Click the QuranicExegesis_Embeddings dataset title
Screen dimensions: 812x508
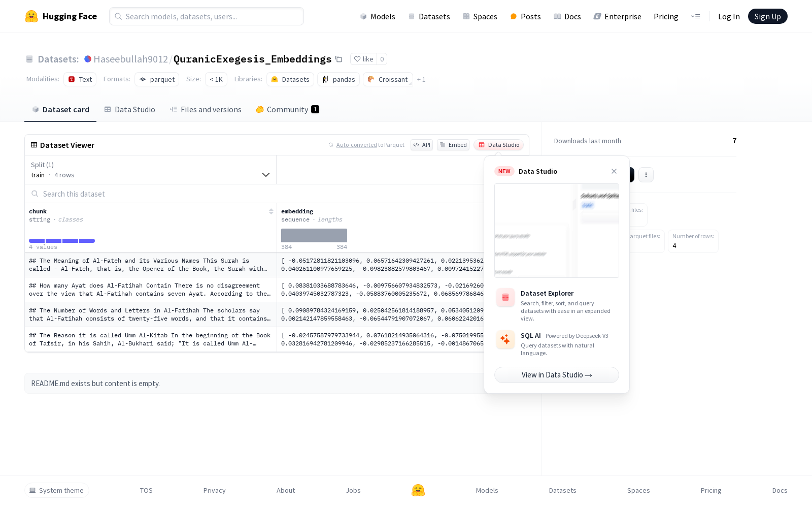252,59
